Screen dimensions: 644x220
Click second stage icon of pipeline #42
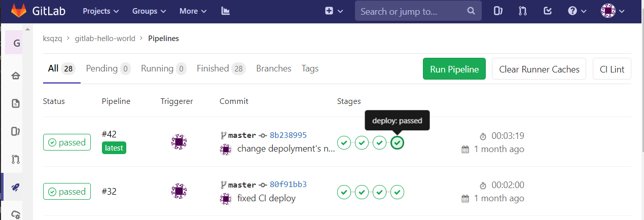[362, 143]
